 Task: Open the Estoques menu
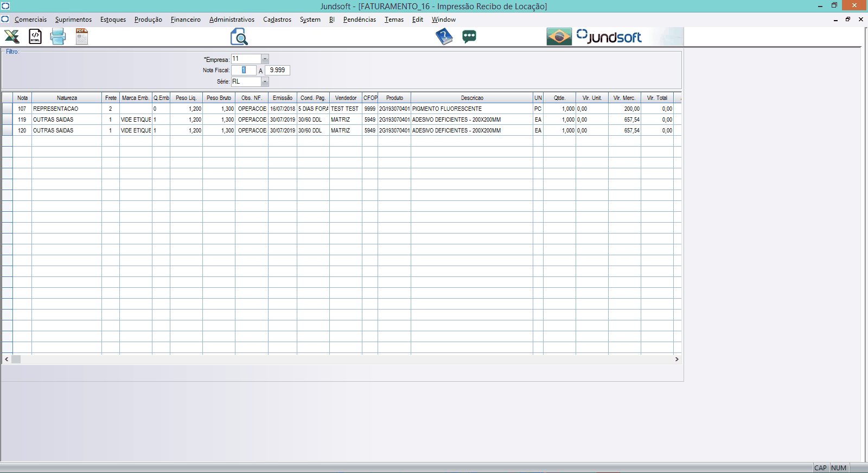113,20
